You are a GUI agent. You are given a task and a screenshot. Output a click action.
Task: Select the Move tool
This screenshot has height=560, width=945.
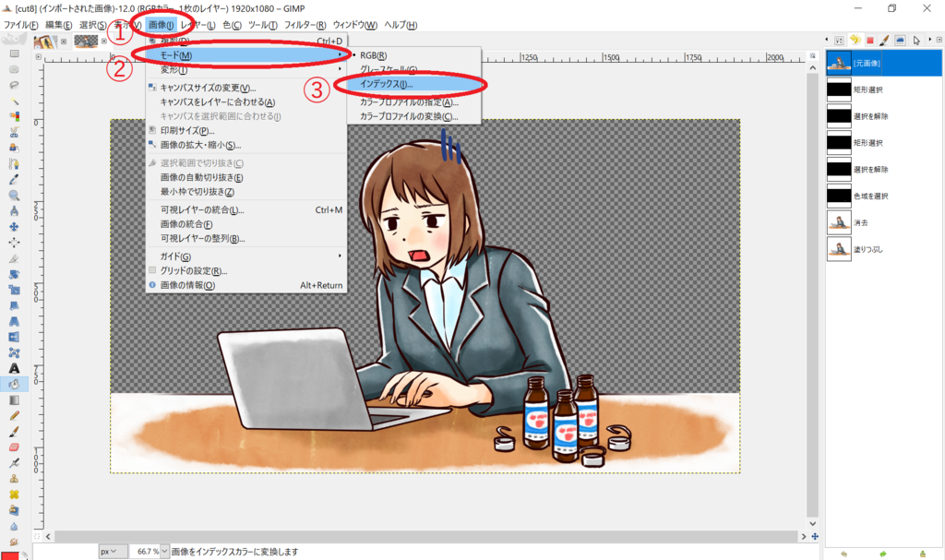14,227
